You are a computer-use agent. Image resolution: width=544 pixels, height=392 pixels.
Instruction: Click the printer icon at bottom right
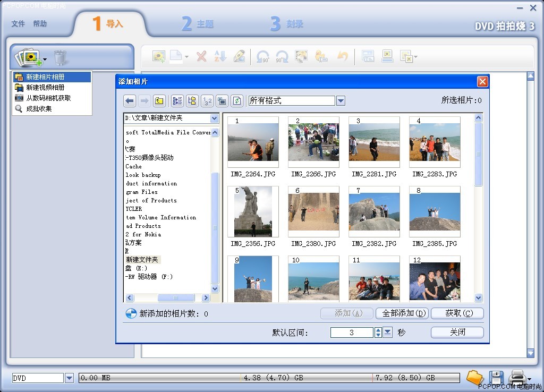pyautogui.click(x=517, y=377)
